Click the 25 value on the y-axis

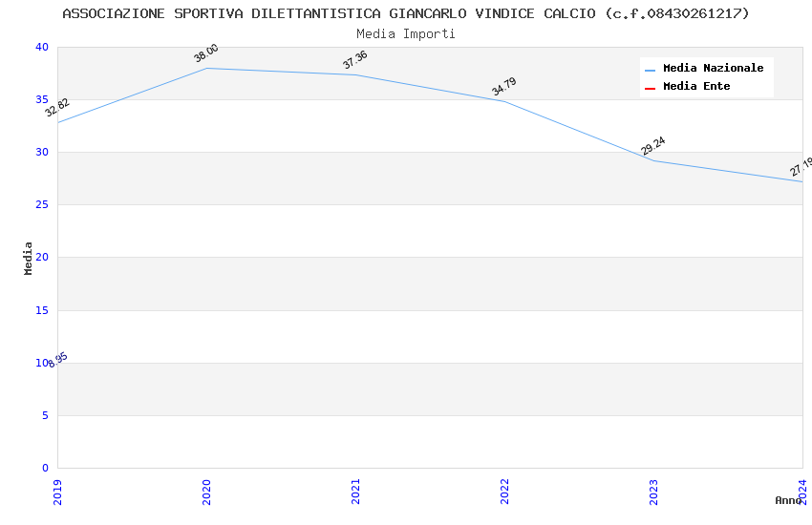point(42,205)
